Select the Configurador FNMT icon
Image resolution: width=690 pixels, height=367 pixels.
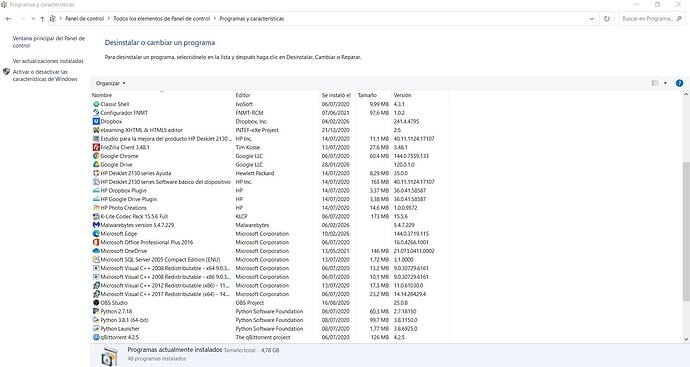click(x=96, y=113)
